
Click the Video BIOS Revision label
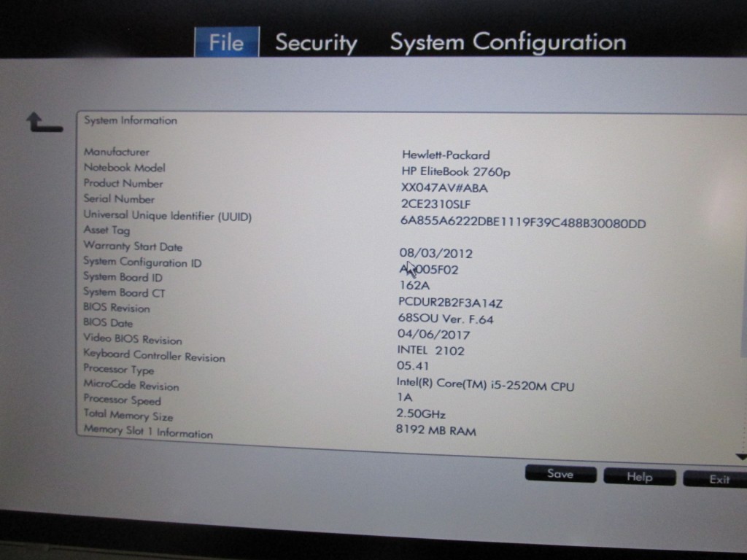pos(133,339)
